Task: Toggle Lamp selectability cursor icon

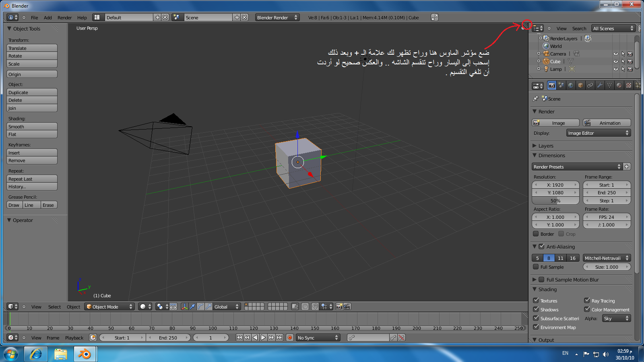Action: 623,69
